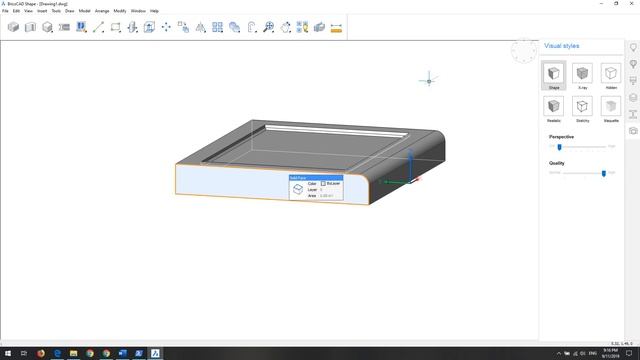Apply the Maquette visual style

[611, 109]
